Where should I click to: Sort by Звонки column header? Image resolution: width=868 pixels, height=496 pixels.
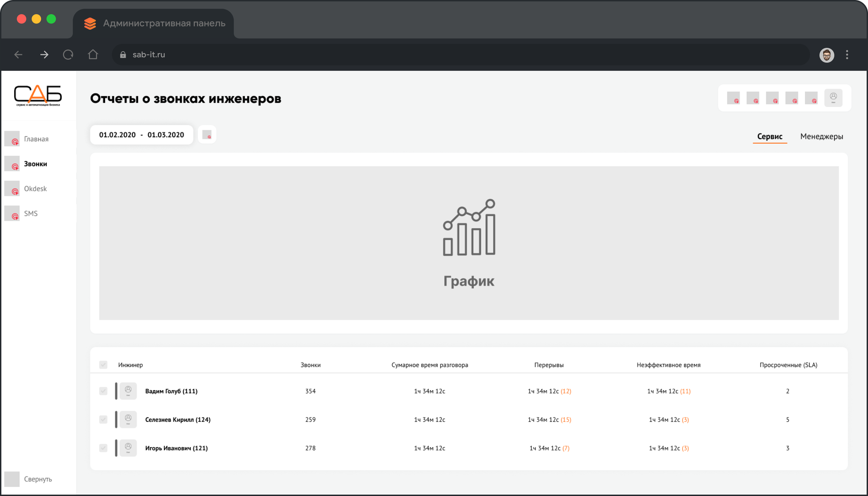(310, 365)
